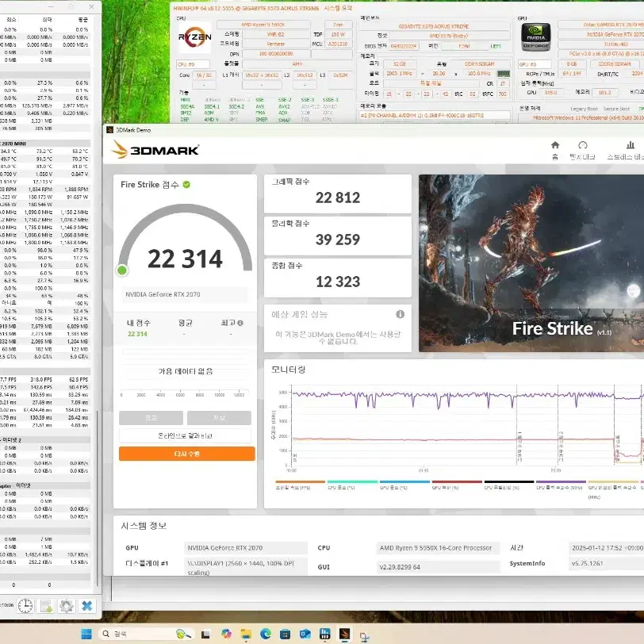Screen dimensions: 644x644
Task: Click the 32 GB memory size field in HWiNFO
Action: coord(399,64)
